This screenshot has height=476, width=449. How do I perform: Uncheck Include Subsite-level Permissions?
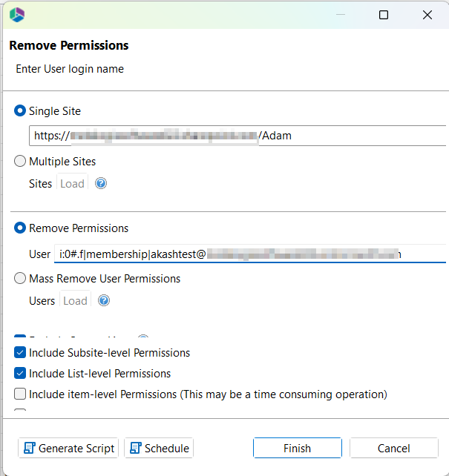(x=20, y=353)
